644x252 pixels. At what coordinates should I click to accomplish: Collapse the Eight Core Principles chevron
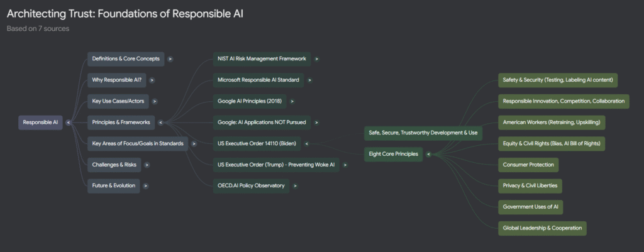428,155
